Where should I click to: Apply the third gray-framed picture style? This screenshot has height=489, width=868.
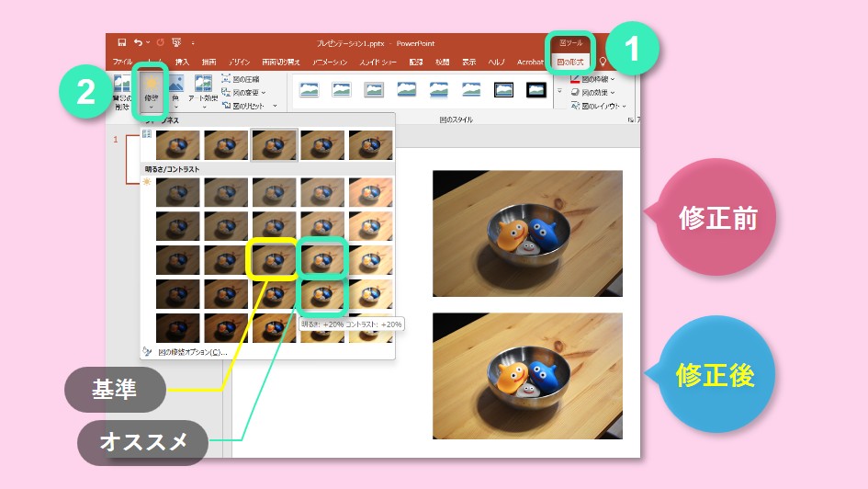pyautogui.click(x=374, y=90)
